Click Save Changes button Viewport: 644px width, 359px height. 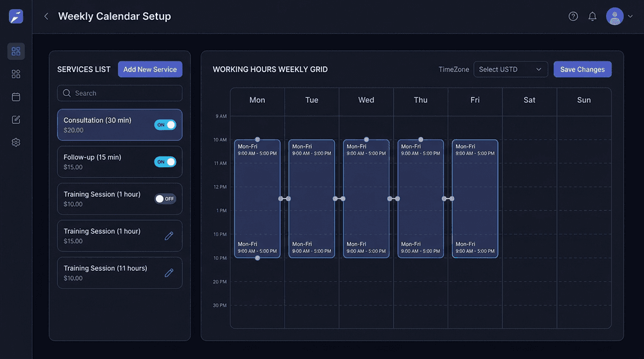coord(582,69)
